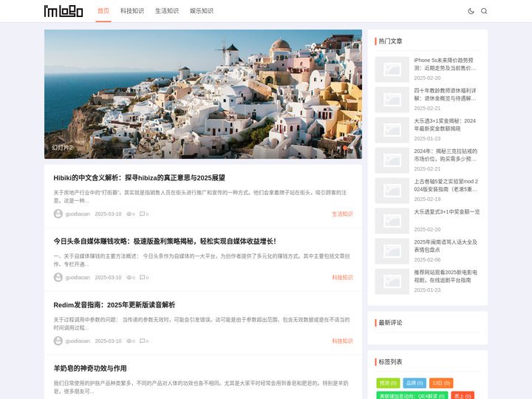Viewport: 532px width, 399px height.
Task: Click thumbnail for 大乐透3+1奖金揭秘 article
Action: coord(392,130)
